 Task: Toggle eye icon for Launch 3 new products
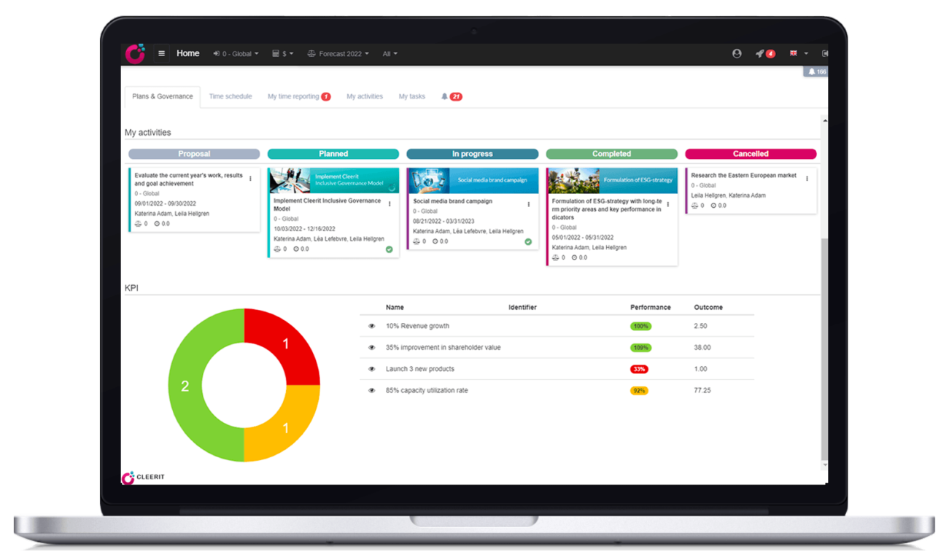click(371, 369)
